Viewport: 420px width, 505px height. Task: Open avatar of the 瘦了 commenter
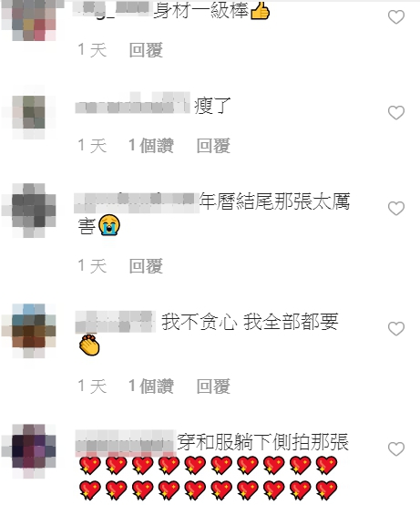(x=28, y=112)
